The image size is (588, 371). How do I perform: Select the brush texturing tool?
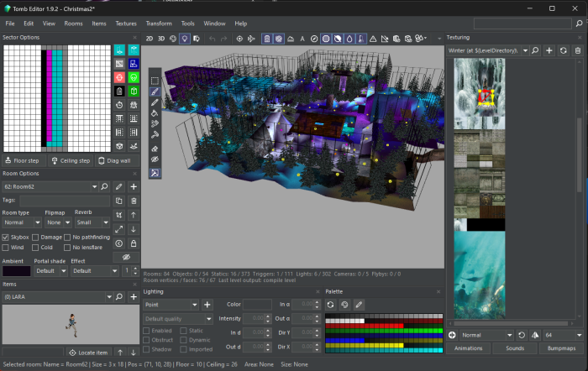[x=155, y=91]
